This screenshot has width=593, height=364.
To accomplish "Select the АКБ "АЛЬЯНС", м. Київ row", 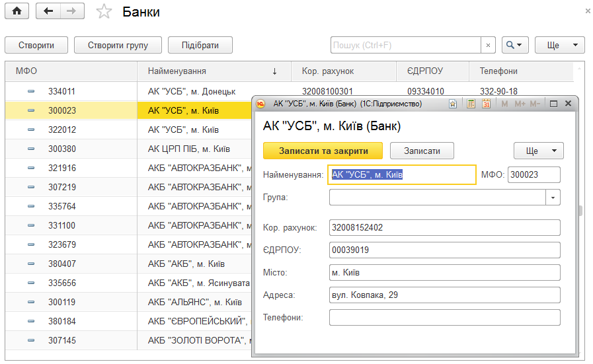I will 129,302.
